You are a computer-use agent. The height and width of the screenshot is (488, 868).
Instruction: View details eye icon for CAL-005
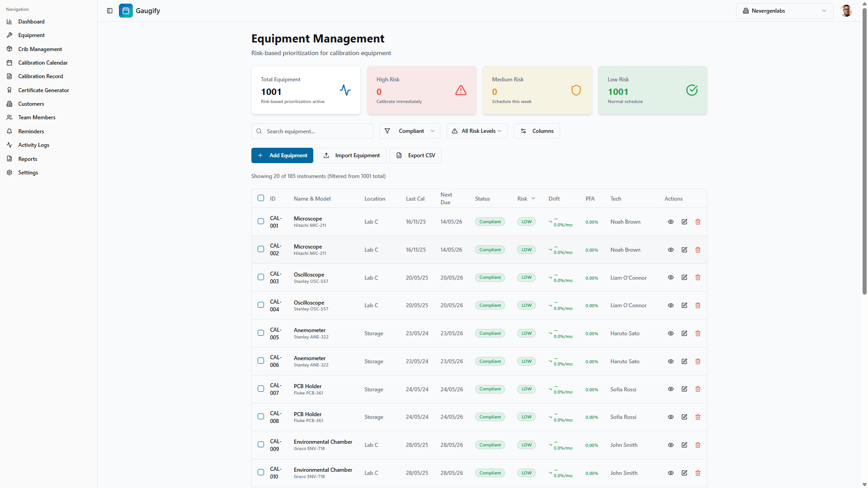[x=671, y=333]
